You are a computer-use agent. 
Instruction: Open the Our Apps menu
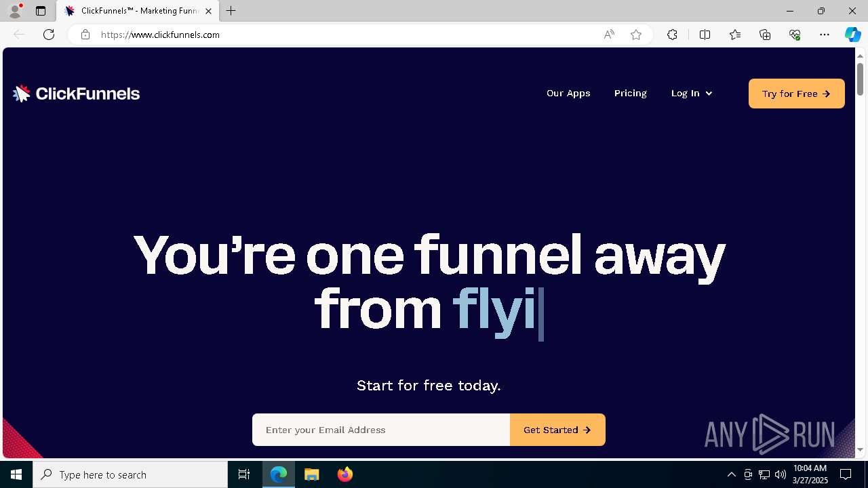point(568,94)
